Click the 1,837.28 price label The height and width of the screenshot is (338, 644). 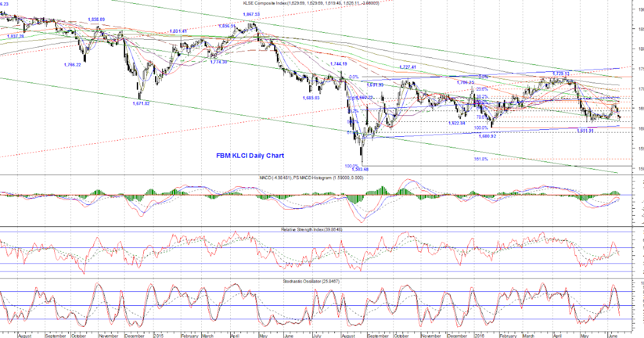point(17,36)
